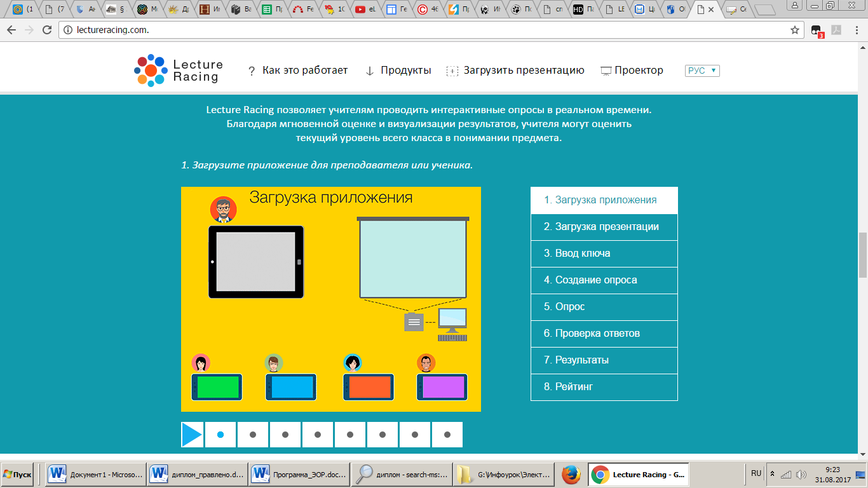Click the page vertical scrollbar thumb

click(863, 255)
